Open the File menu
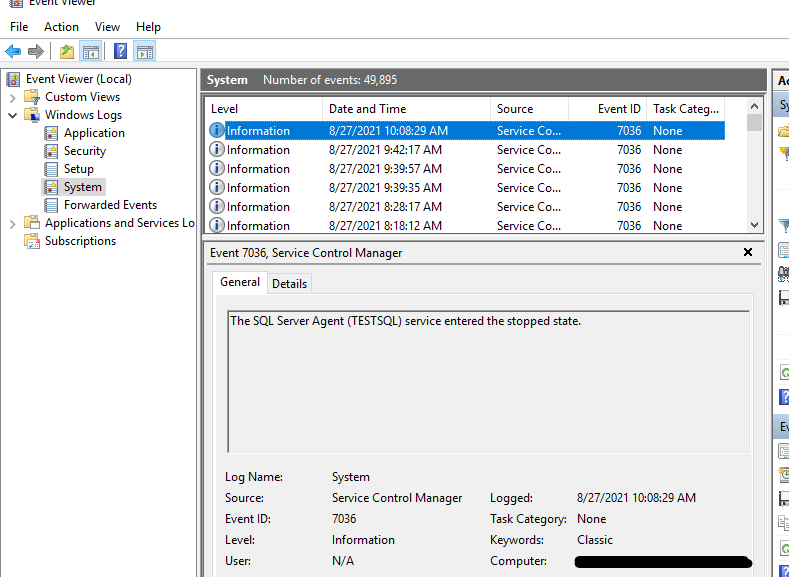The height and width of the screenshot is (577, 789). click(x=19, y=27)
